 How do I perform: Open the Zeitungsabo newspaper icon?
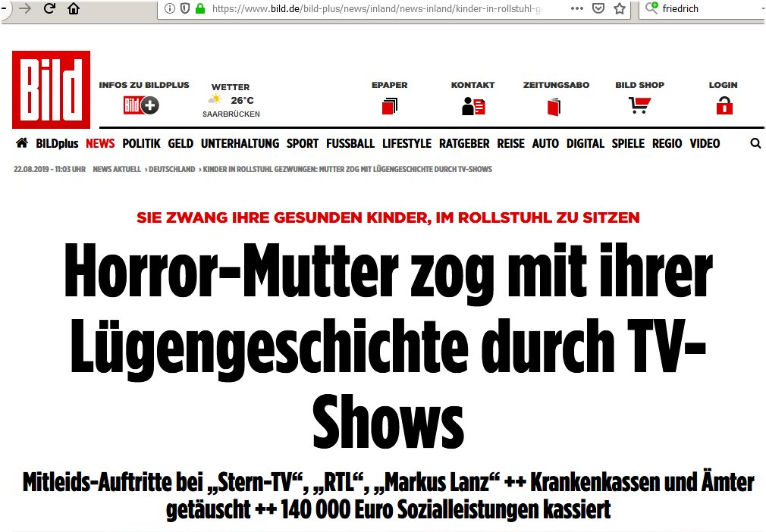pos(554,107)
